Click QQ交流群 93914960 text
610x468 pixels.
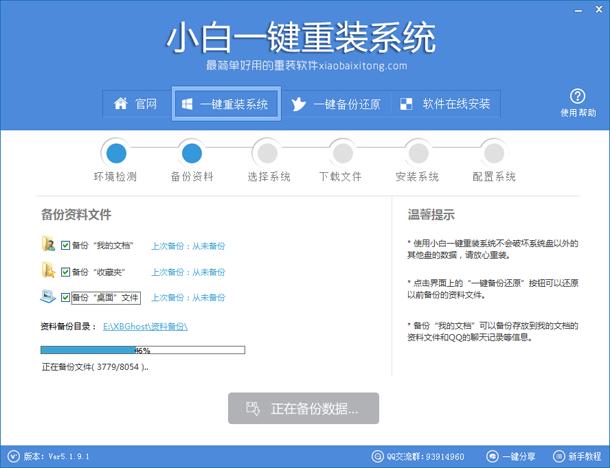click(425, 456)
